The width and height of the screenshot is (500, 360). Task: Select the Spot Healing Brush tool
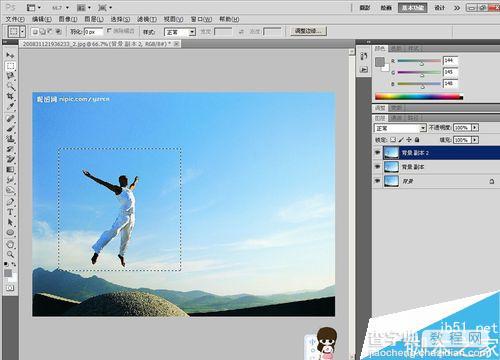[10, 118]
